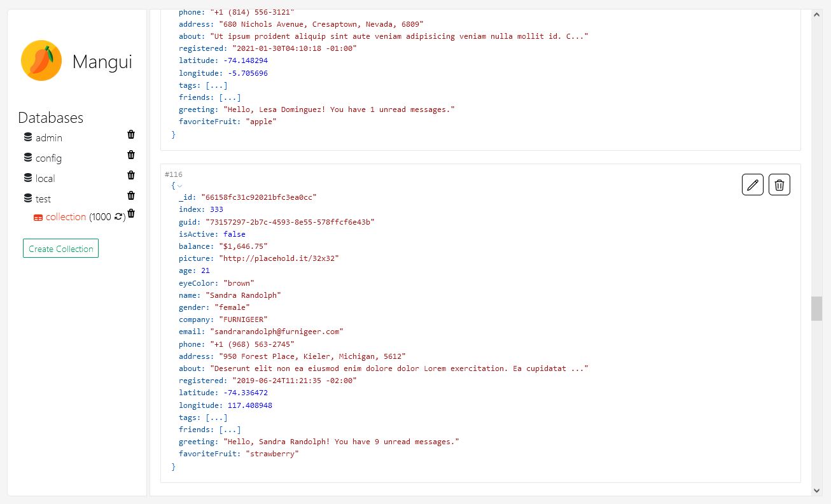Click the about text starting Ut ipsum
Image resolution: width=831 pixels, height=504 pixels.
click(x=399, y=36)
